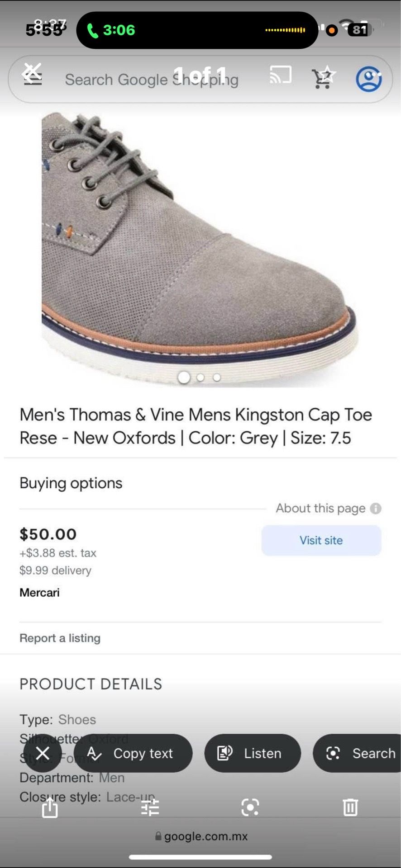Screen dimensions: 401x868
Task: Click the Visit site button
Action: pyautogui.click(x=321, y=540)
